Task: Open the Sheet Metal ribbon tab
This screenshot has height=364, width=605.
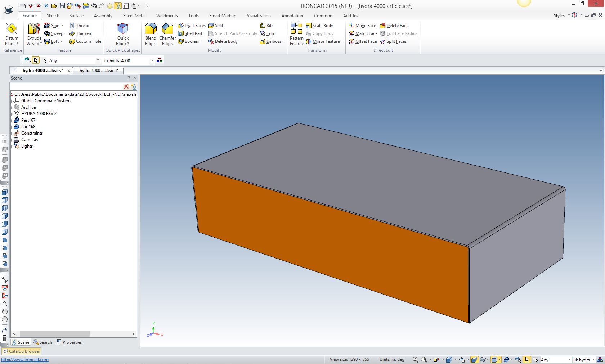Action: [134, 16]
